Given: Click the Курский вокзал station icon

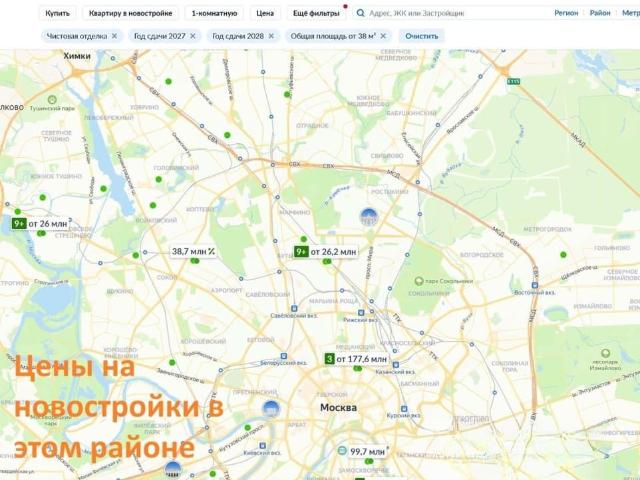Looking at the screenshot, I should (404, 409).
